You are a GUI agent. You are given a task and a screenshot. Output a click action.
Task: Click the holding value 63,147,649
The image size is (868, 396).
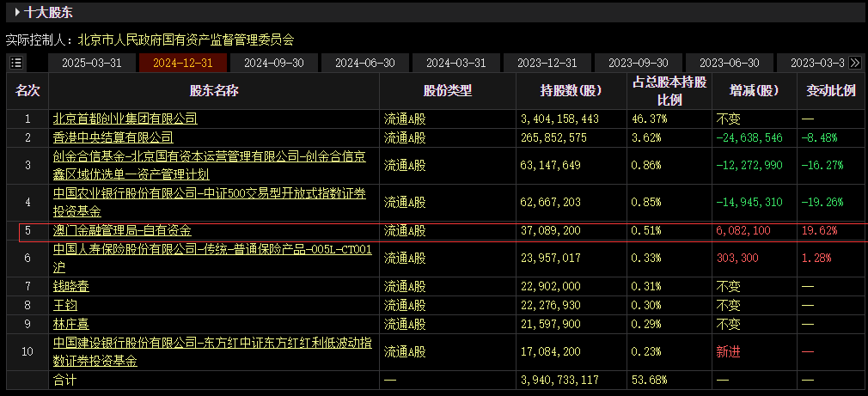[551, 165]
